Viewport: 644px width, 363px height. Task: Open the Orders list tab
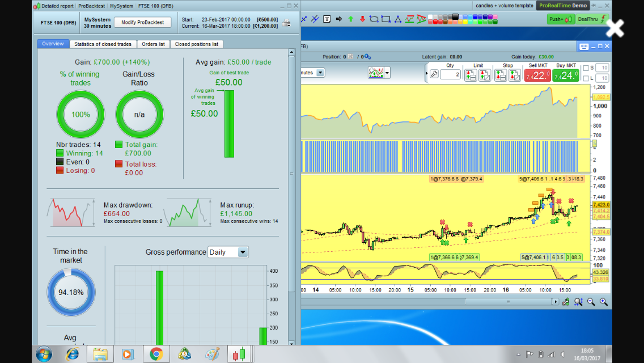tap(153, 44)
